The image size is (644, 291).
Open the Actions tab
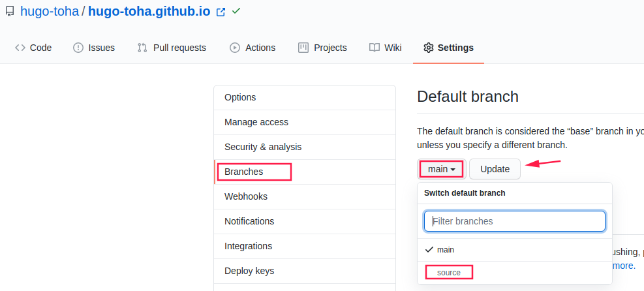point(253,48)
